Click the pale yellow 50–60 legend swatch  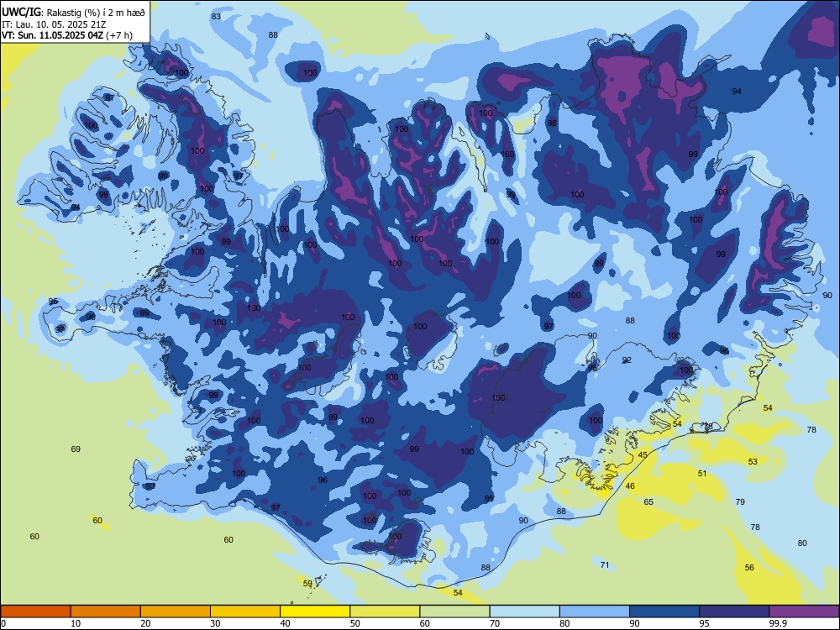[x=385, y=612]
